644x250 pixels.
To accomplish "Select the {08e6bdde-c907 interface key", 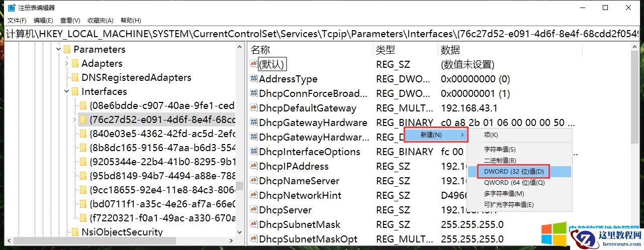I will tap(161, 106).
